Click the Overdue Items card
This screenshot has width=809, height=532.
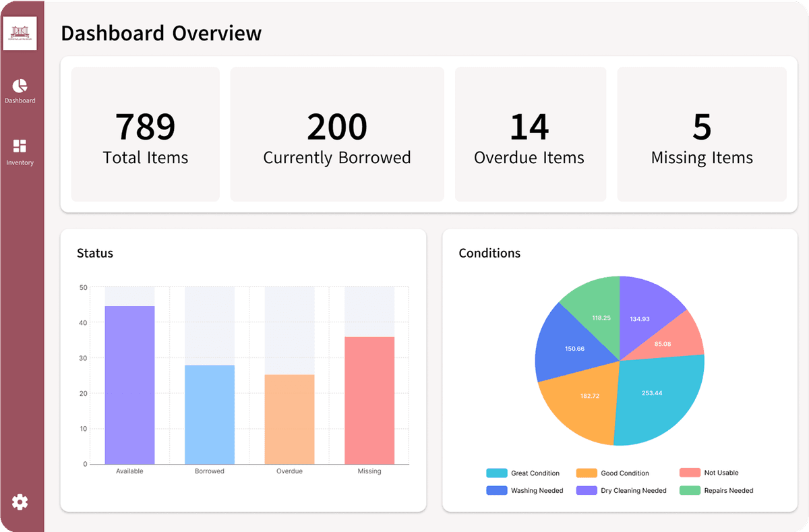530,134
